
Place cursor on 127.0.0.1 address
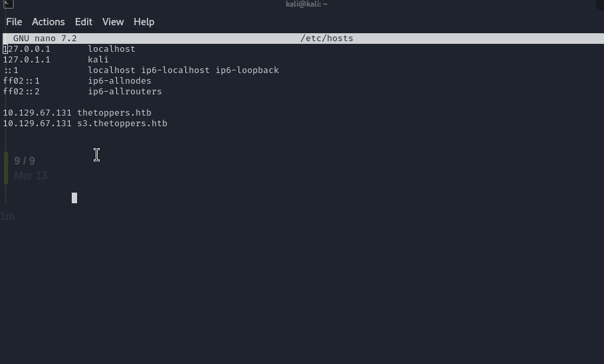27,49
